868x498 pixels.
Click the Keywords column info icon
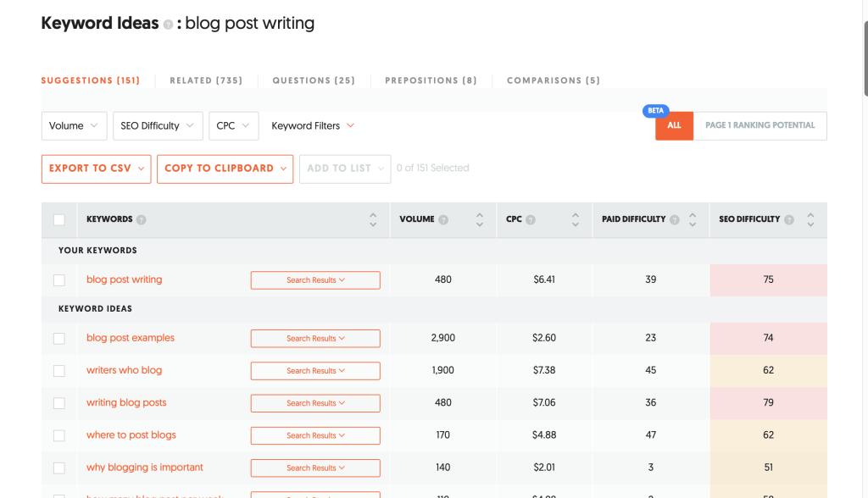[142, 219]
